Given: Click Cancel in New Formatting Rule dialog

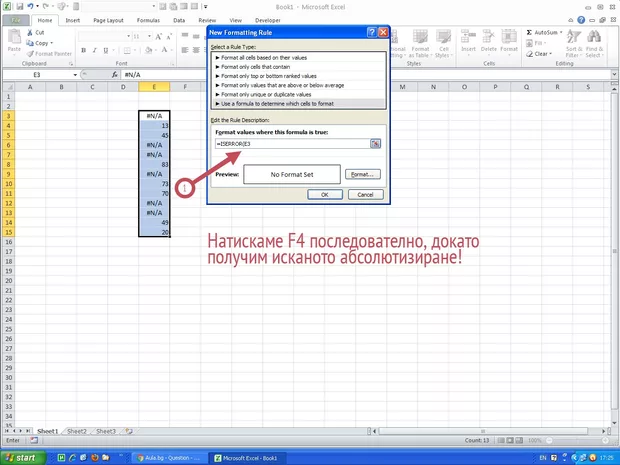Looking at the screenshot, I should [365, 195].
